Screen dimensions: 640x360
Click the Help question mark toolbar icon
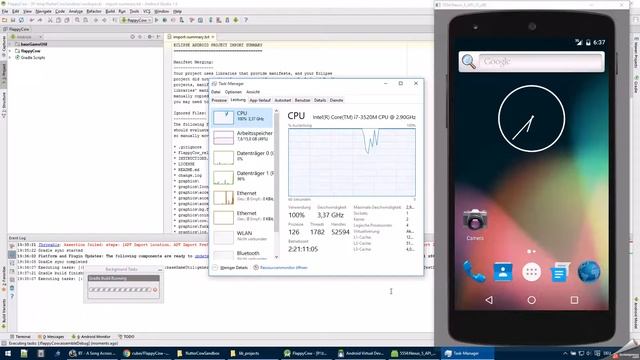tap(246, 20)
